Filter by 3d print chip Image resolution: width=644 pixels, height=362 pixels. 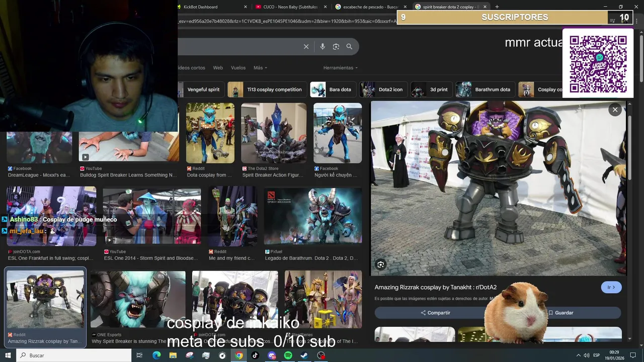(x=431, y=89)
